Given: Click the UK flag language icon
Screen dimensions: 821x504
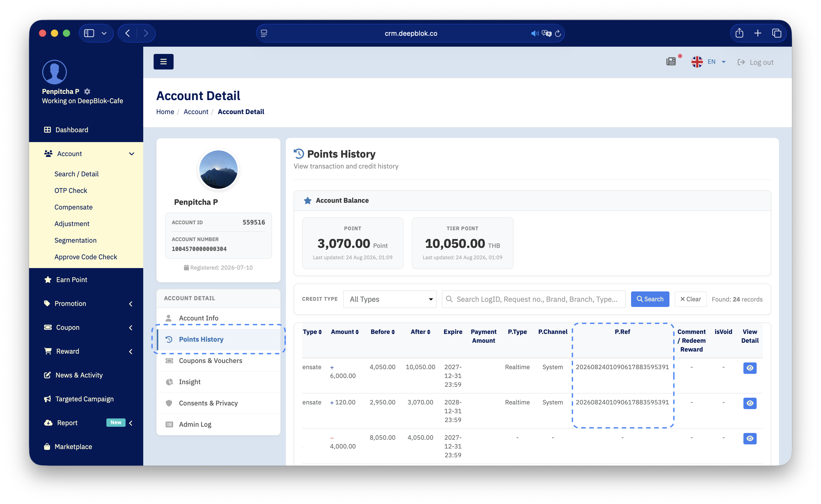Looking at the screenshot, I should tap(697, 62).
